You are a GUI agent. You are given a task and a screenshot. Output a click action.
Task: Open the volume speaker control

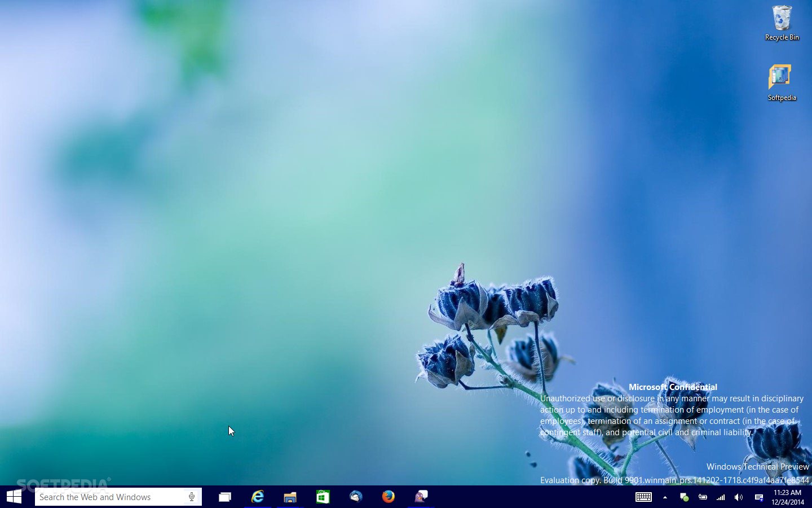coord(739,497)
